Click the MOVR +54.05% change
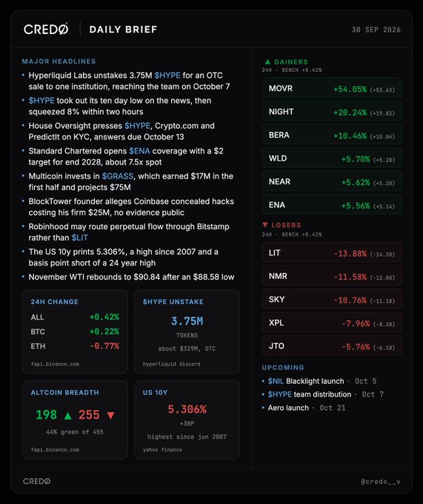 350,89
